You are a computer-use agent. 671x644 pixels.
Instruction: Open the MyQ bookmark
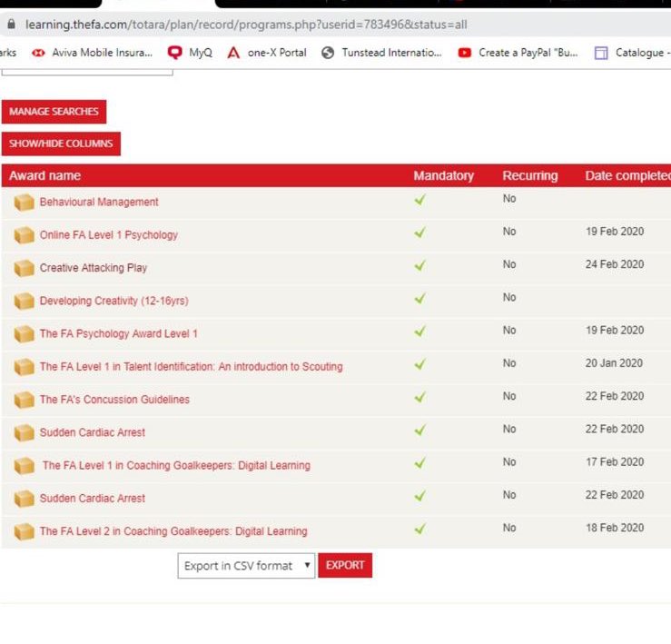pos(190,53)
